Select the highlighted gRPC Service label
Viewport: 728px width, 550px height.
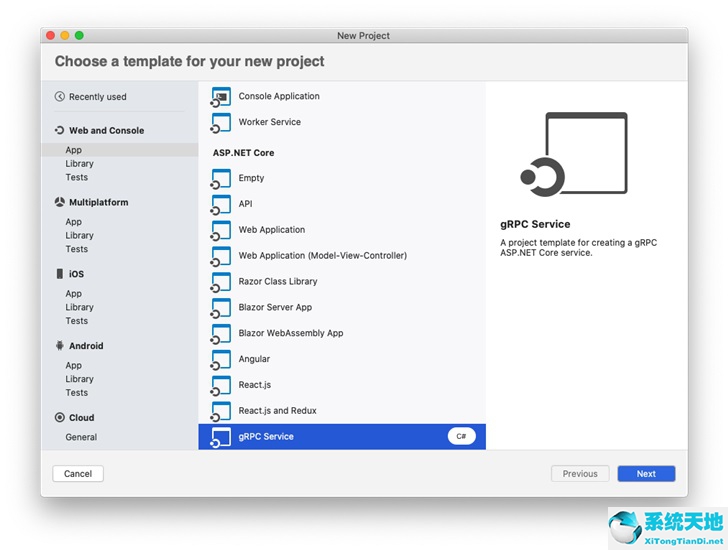coord(266,437)
